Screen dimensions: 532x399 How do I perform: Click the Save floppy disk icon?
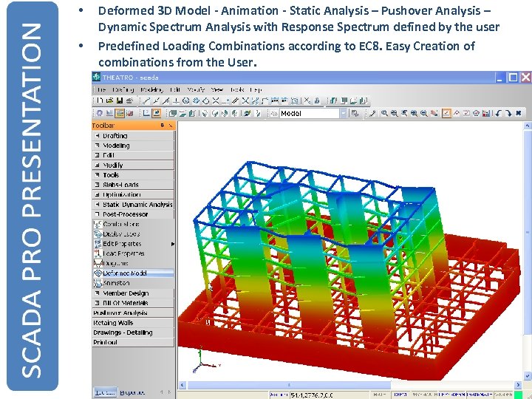pyautogui.click(x=120, y=100)
